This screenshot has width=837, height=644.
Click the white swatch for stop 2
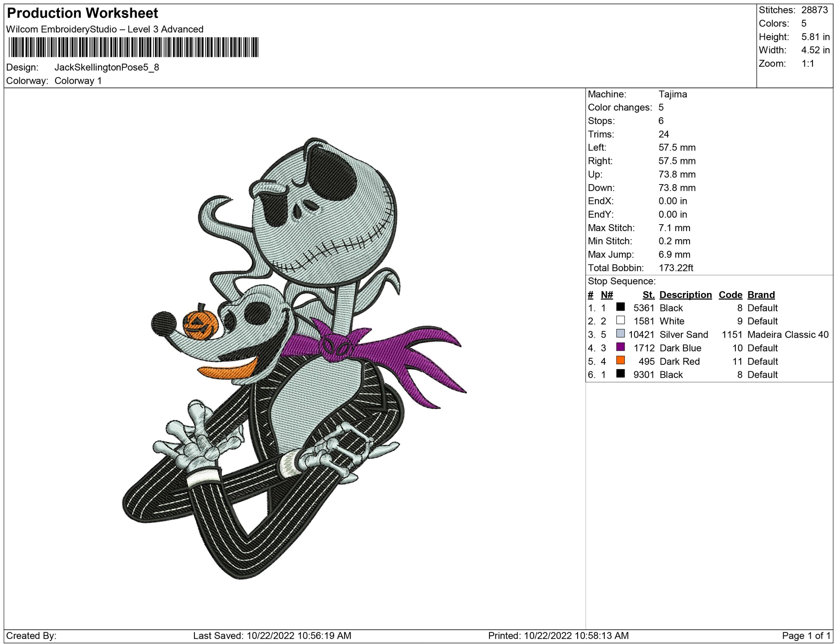620,320
